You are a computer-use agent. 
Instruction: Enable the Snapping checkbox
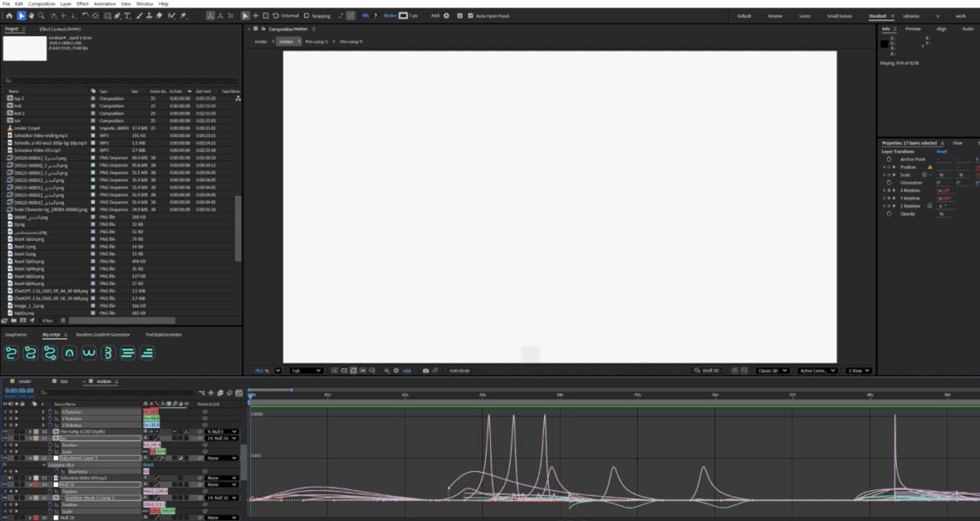(308, 16)
